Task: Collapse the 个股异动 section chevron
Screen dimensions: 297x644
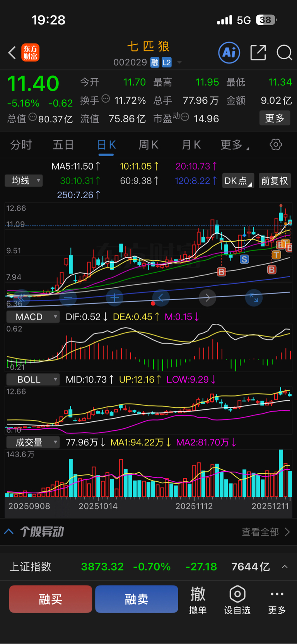Action: [x=9, y=532]
